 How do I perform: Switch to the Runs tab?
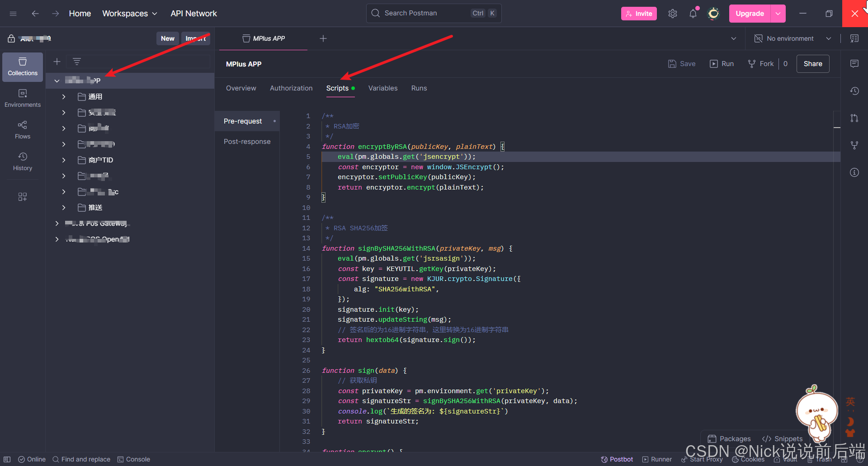click(x=419, y=88)
